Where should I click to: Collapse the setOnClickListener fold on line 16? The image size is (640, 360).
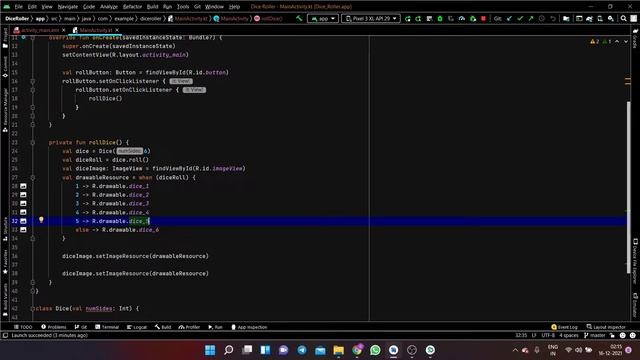click(33, 81)
